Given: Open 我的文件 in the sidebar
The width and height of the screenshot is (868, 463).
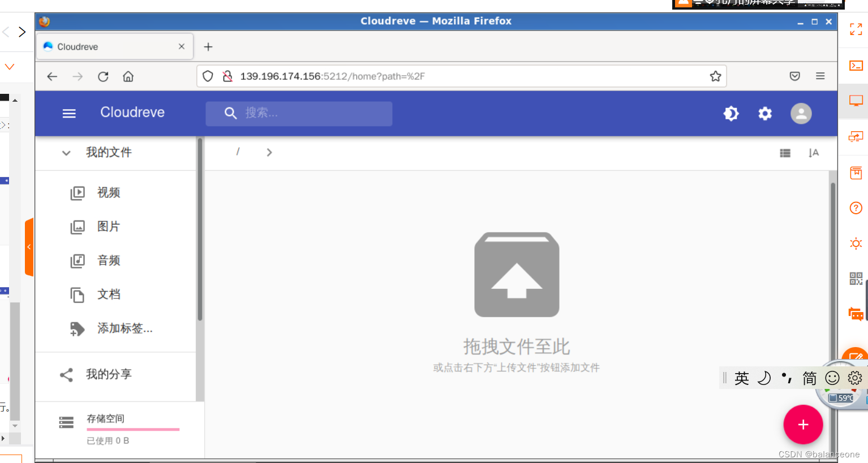Looking at the screenshot, I should point(109,152).
